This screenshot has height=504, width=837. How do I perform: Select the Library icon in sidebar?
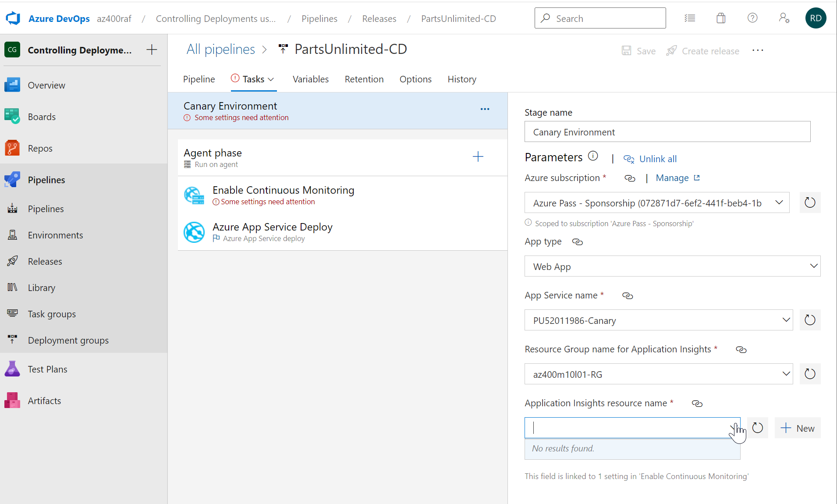(12, 287)
